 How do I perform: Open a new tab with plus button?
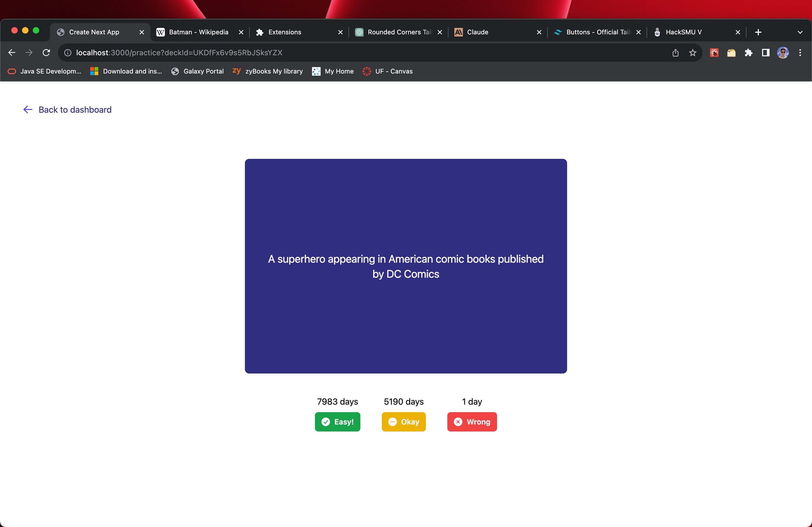coord(758,32)
